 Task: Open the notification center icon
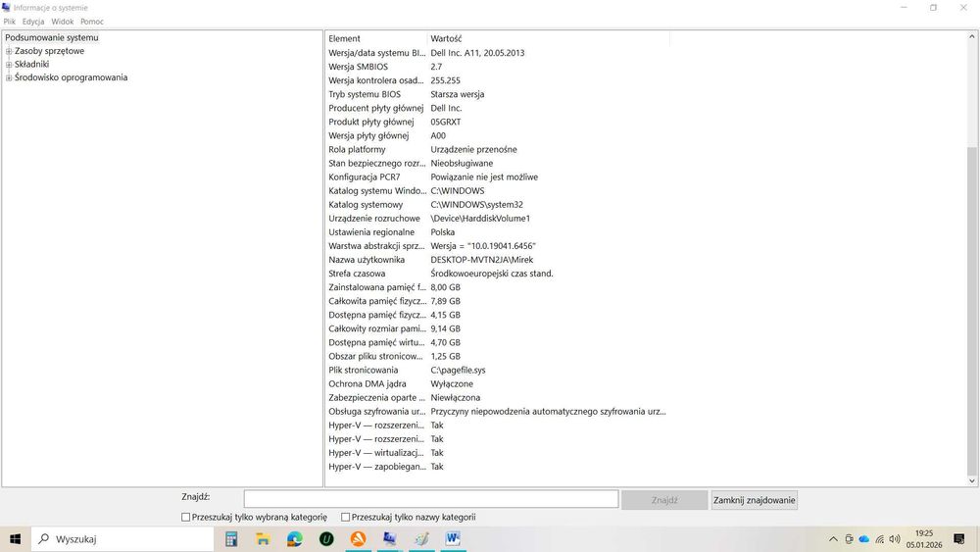click(959, 539)
